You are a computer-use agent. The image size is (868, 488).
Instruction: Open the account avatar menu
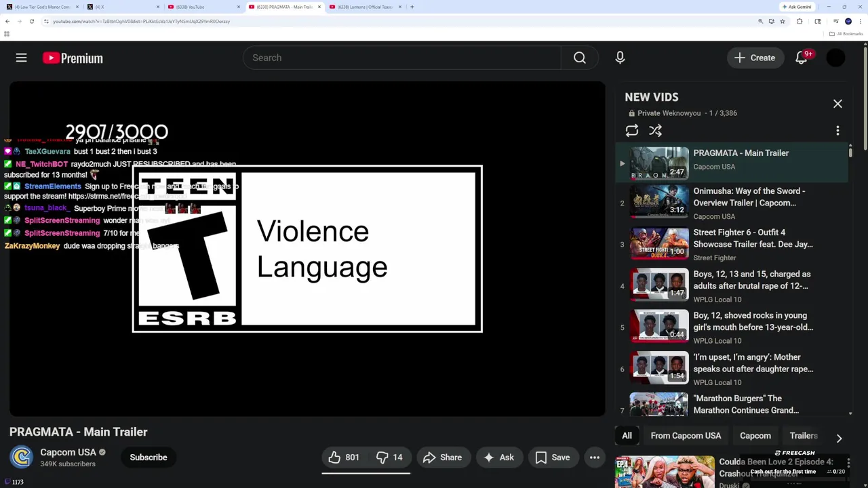[x=836, y=58]
